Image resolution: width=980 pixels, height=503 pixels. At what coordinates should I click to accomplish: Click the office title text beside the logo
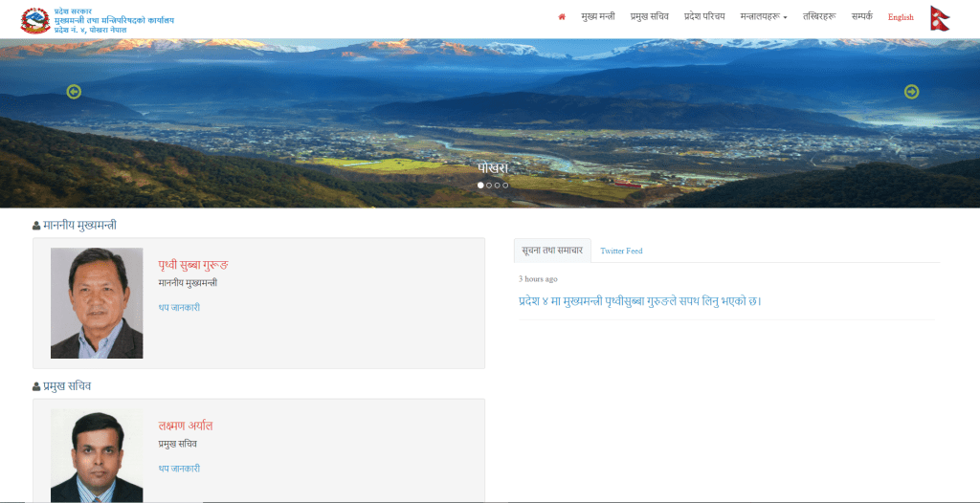[x=114, y=21]
